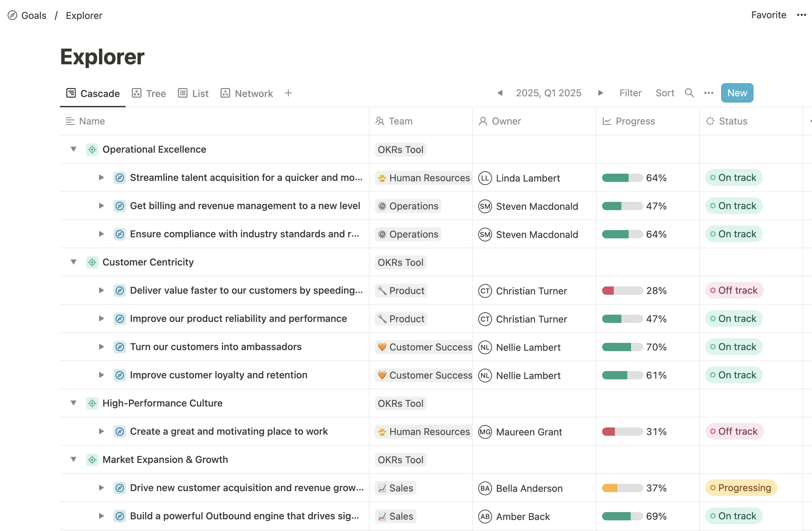The image size is (812, 531).
Task: Open the Filter option
Action: pyautogui.click(x=630, y=93)
